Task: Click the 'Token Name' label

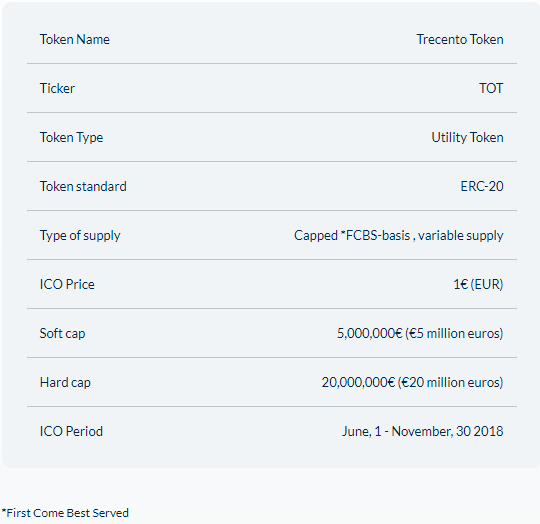Action: [75, 39]
